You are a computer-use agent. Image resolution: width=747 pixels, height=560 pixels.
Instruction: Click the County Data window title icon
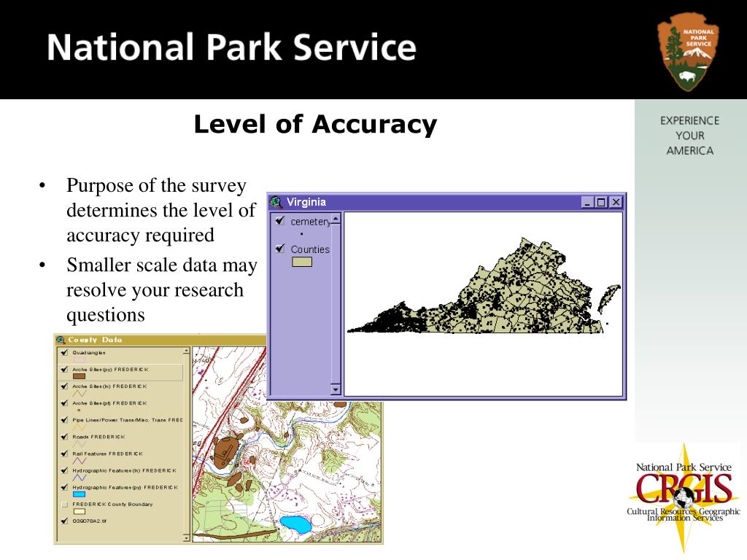point(61,340)
